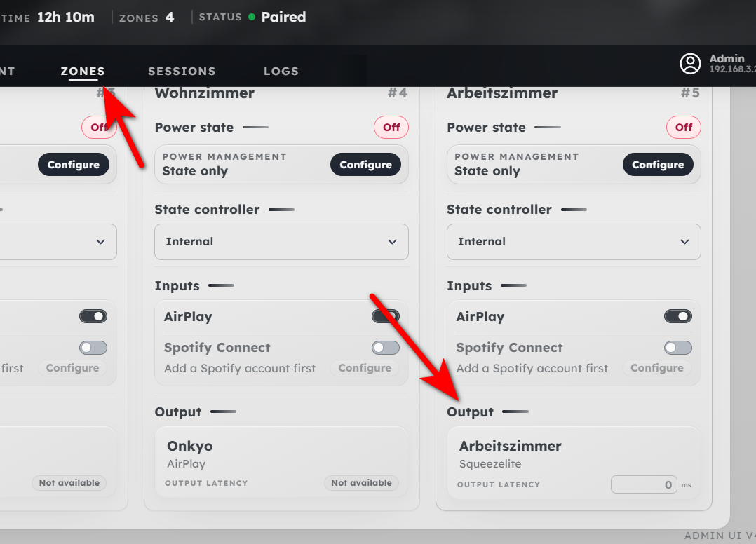Open the Sessions tab
The width and height of the screenshot is (756, 544).
click(182, 71)
